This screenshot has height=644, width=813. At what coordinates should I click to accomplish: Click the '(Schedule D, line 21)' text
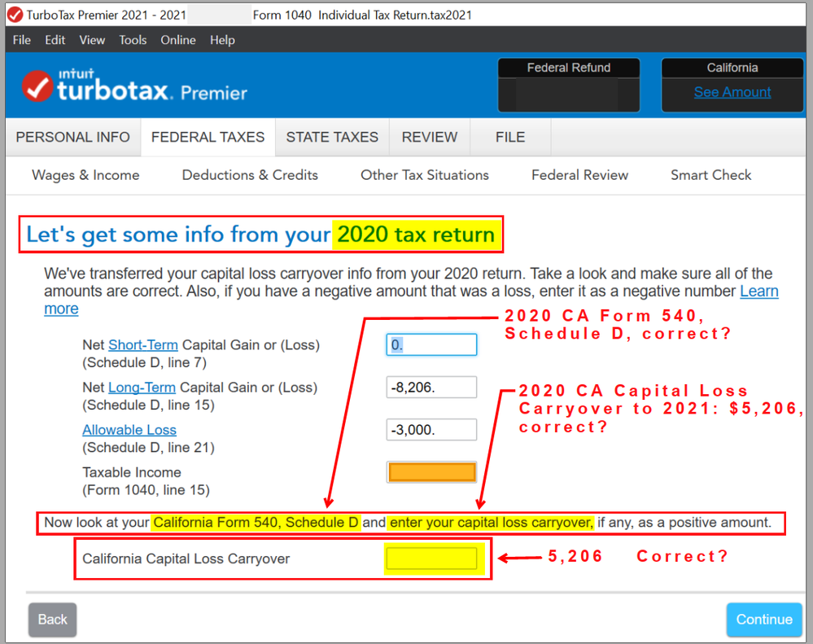(x=148, y=448)
